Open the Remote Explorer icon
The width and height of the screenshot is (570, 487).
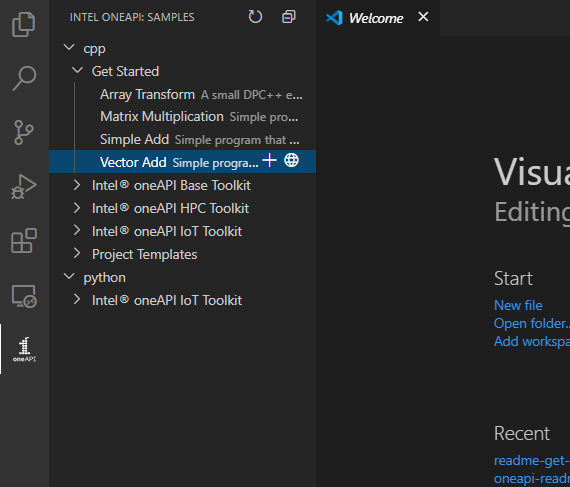point(24,296)
